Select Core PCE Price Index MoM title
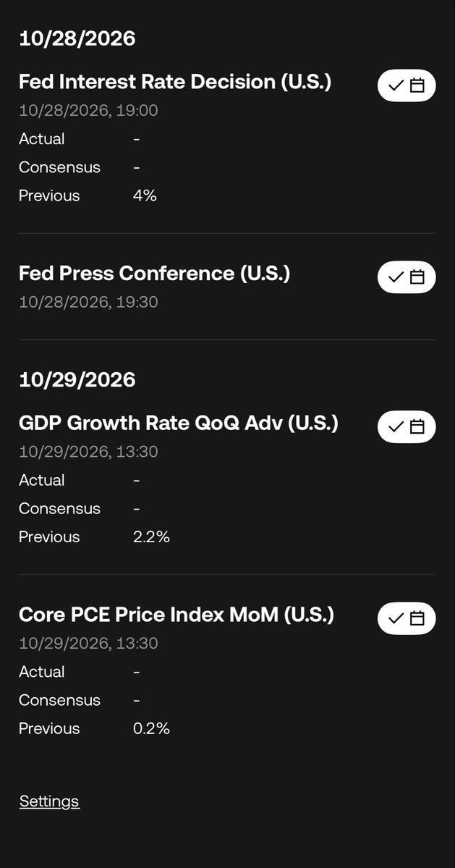 pyautogui.click(x=177, y=615)
